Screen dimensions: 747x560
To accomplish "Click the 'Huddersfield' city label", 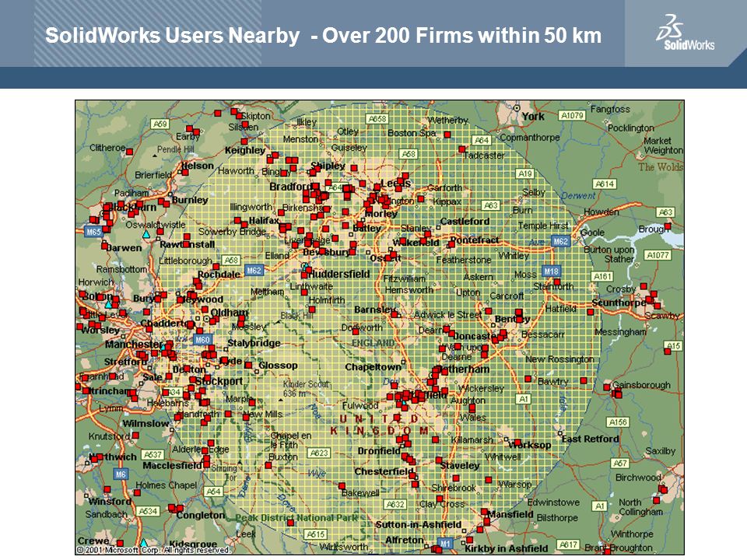I will [338, 274].
